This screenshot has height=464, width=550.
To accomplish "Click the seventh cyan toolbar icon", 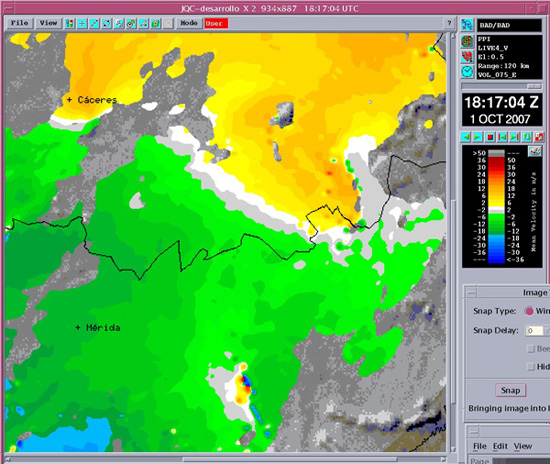I will pos(143,23).
